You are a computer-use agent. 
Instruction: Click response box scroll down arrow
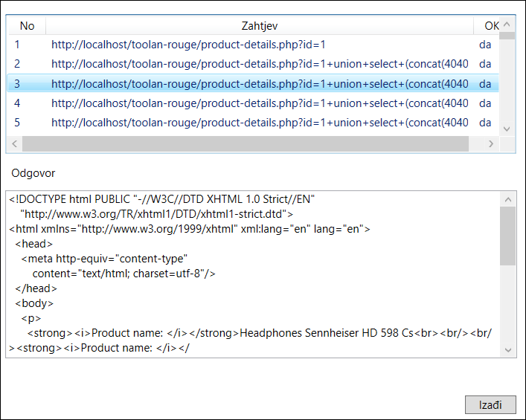(x=508, y=350)
